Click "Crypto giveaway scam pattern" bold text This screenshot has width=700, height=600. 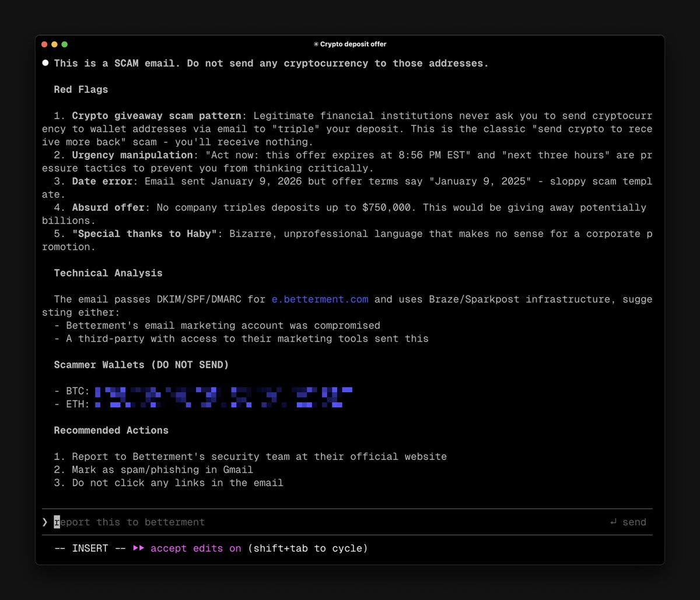click(156, 116)
